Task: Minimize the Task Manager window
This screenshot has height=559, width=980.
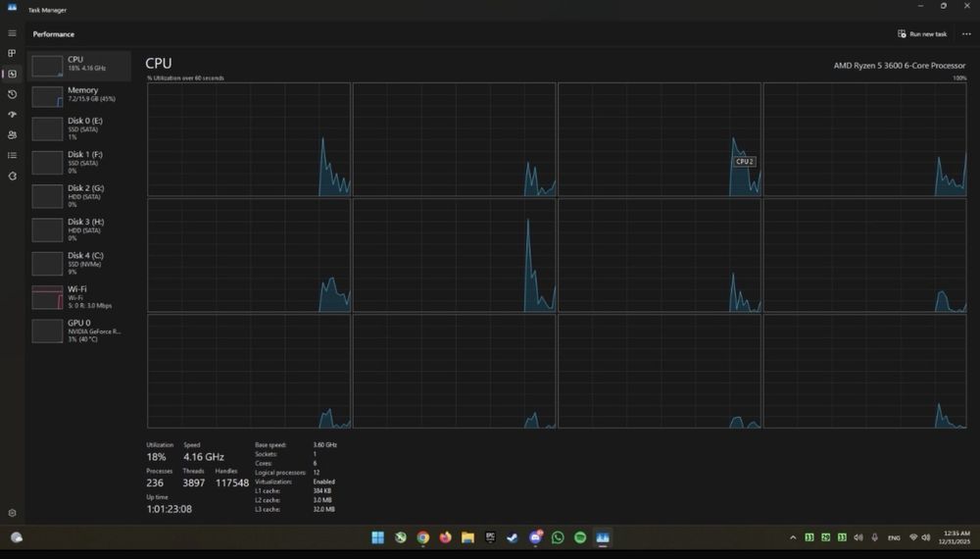Action: (x=920, y=6)
